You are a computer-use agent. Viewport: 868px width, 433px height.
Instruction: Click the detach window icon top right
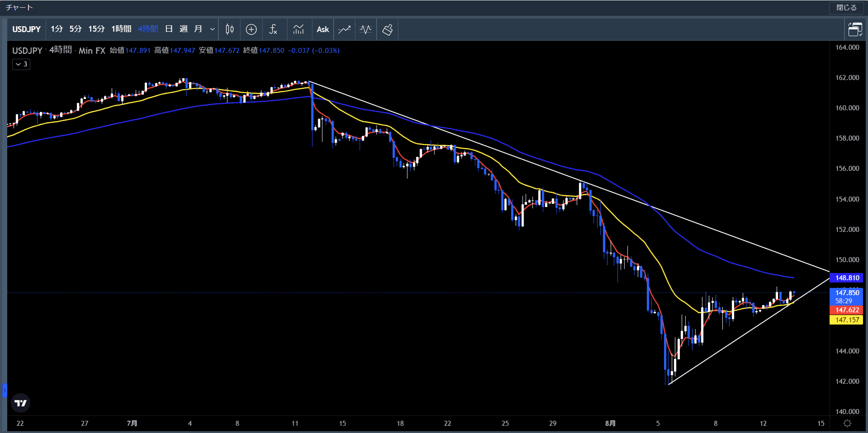tap(855, 29)
